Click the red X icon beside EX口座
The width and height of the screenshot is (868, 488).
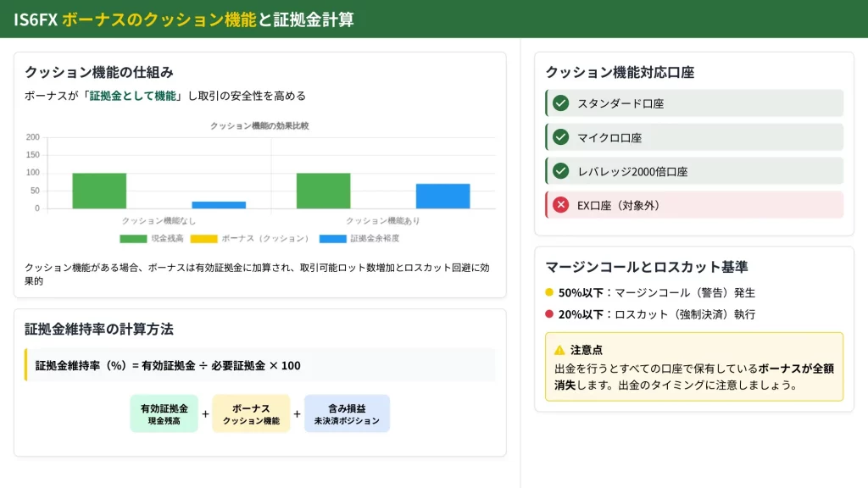(560, 205)
